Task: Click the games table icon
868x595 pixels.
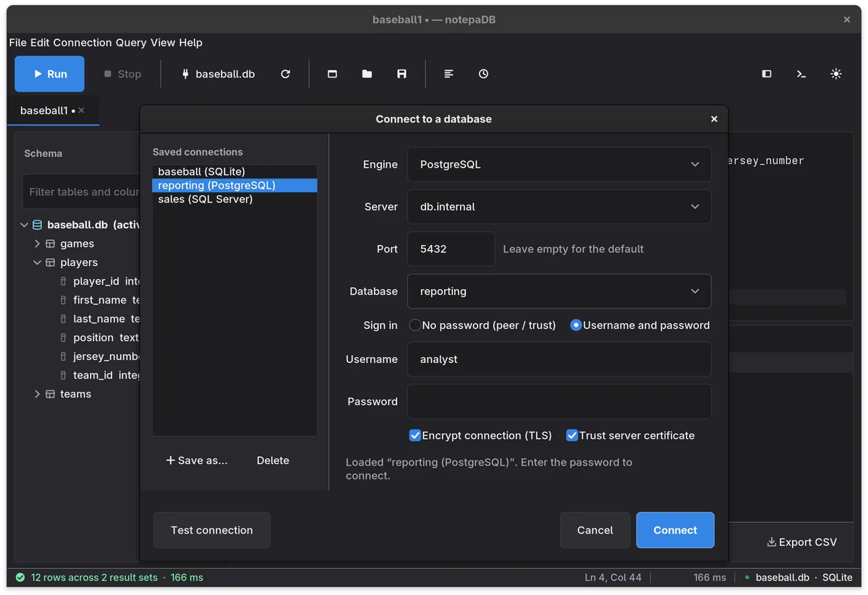Action: point(51,244)
